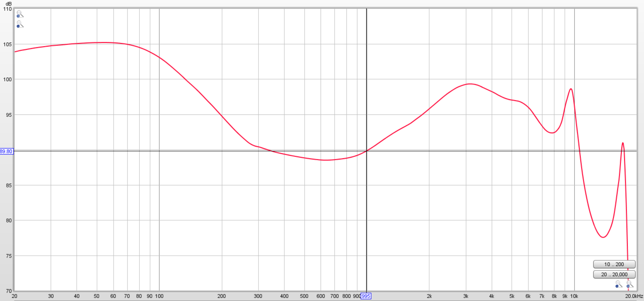This screenshot has height=301, width=644.
Task: Click the dB unit label above the axis
Action: (x=8, y=4)
